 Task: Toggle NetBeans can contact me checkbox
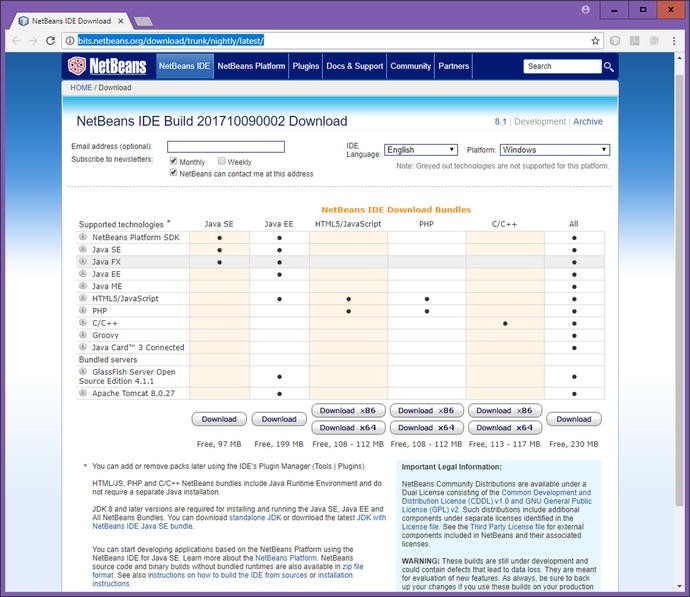pos(173,173)
